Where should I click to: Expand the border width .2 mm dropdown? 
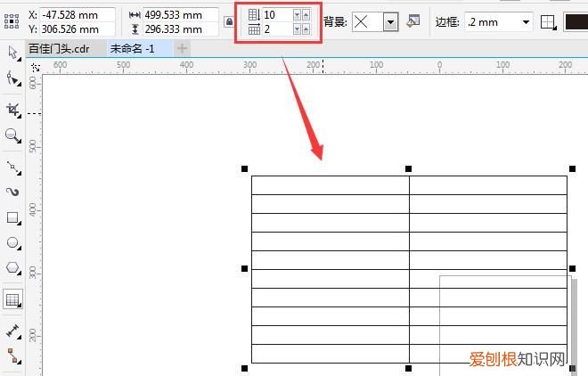tap(526, 22)
